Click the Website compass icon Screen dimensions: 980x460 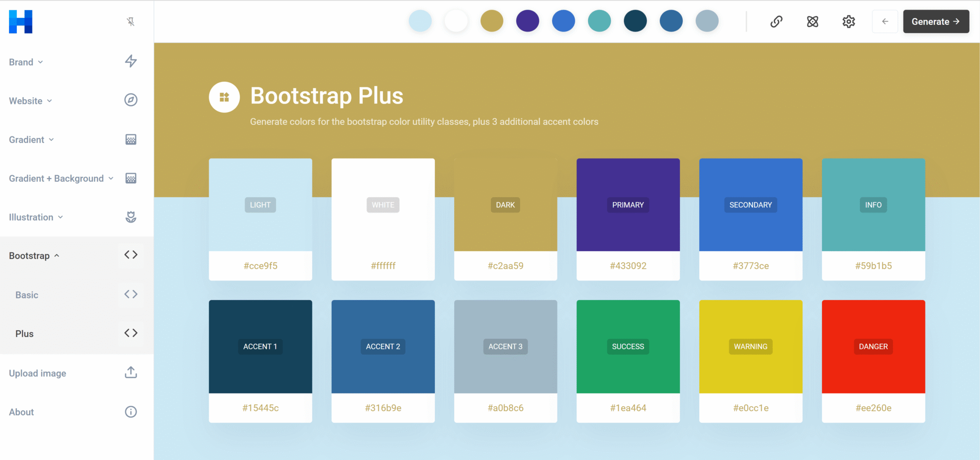(x=131, y=100)
